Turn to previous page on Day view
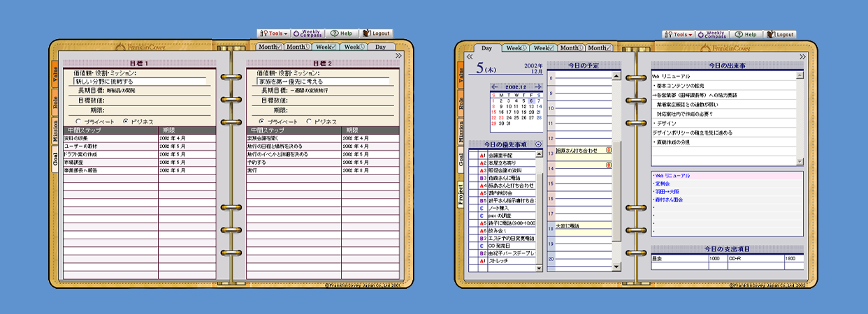This screenshot has height=314, width=868. coord(469,57)
